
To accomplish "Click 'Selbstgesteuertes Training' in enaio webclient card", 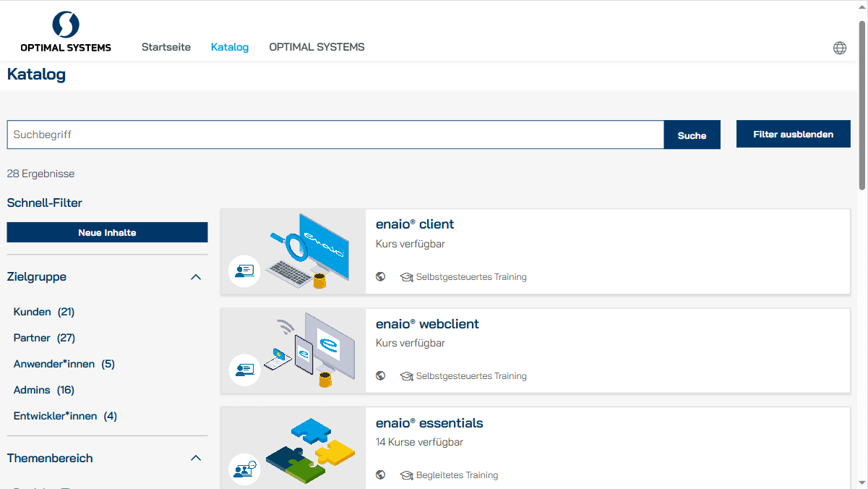I will (471, 376).
